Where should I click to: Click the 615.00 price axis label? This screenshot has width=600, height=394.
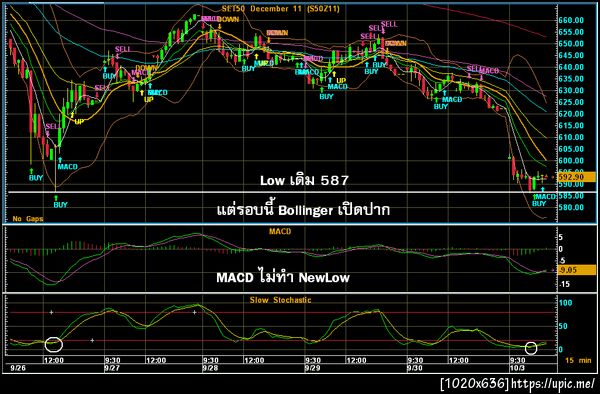point(571,125)
